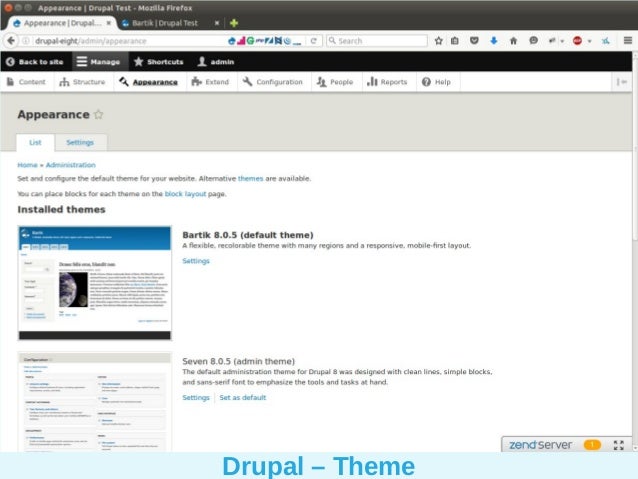Focus the Firefox Search box
Image resolution: width=638 pixels, height=479 pixels.
(x=377, y=41)
